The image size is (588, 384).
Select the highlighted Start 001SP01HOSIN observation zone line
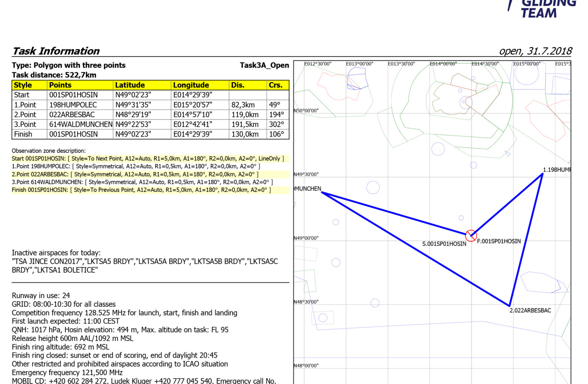(148, 159)
